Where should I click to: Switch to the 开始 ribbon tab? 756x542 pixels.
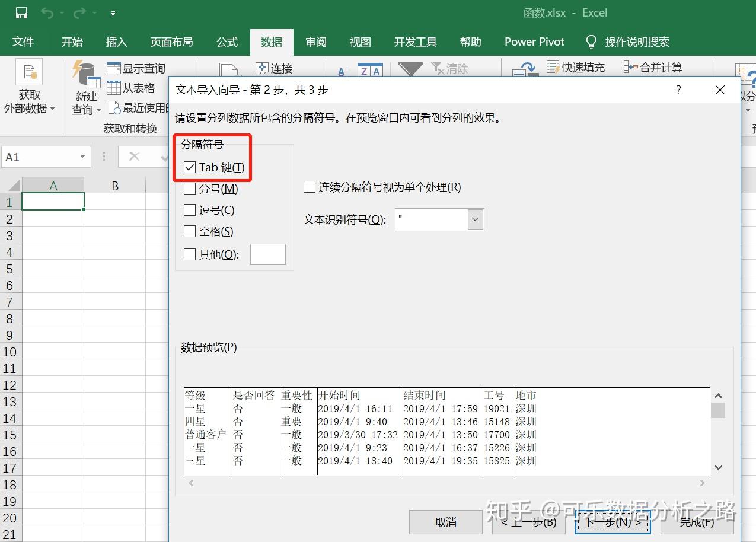(x=72, y=42)
